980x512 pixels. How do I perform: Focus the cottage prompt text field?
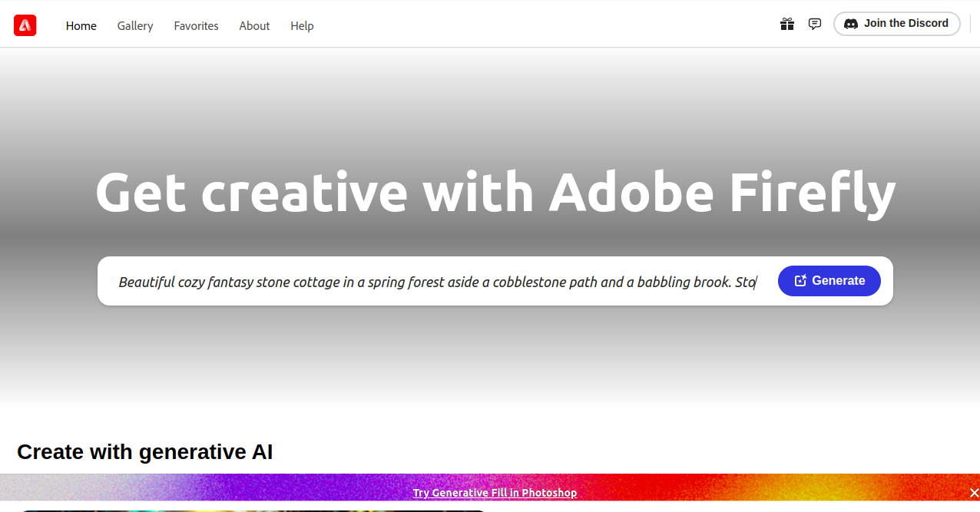coord(436,282)
